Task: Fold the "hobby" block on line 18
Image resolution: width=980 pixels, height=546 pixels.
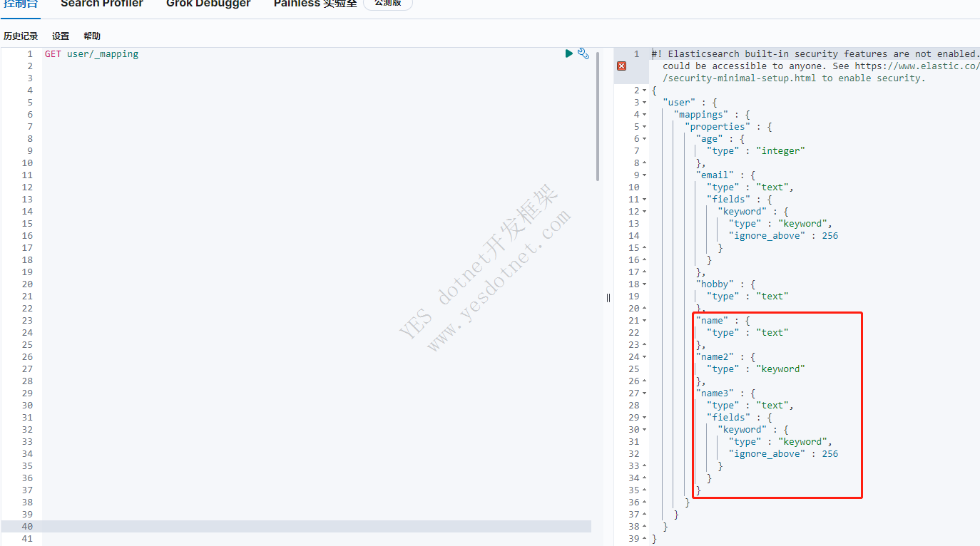Action: (x=645, y=284)
